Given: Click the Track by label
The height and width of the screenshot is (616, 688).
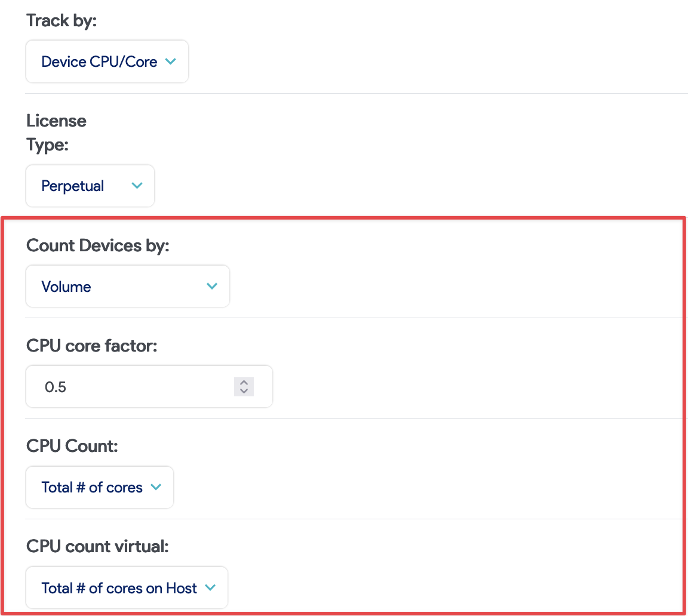Looking at the screenshot, I should [x=62, y=20].
